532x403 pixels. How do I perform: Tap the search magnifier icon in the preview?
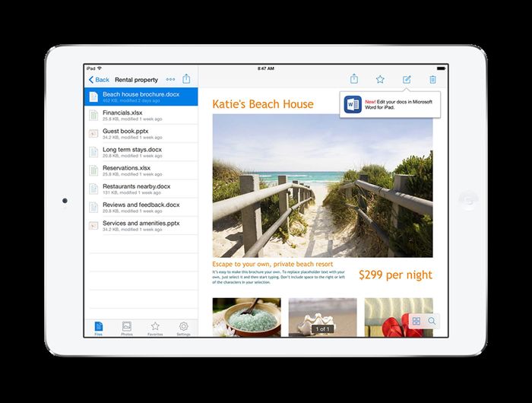432,321
